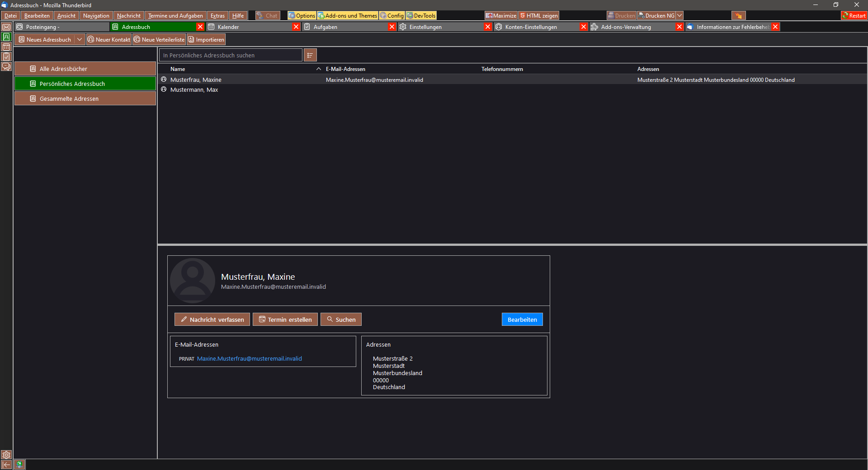Click the blue Bearbeiten button

coord(522,320)
